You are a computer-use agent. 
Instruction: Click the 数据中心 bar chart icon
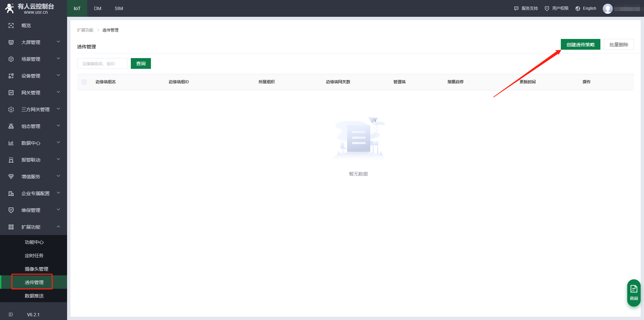11,143
